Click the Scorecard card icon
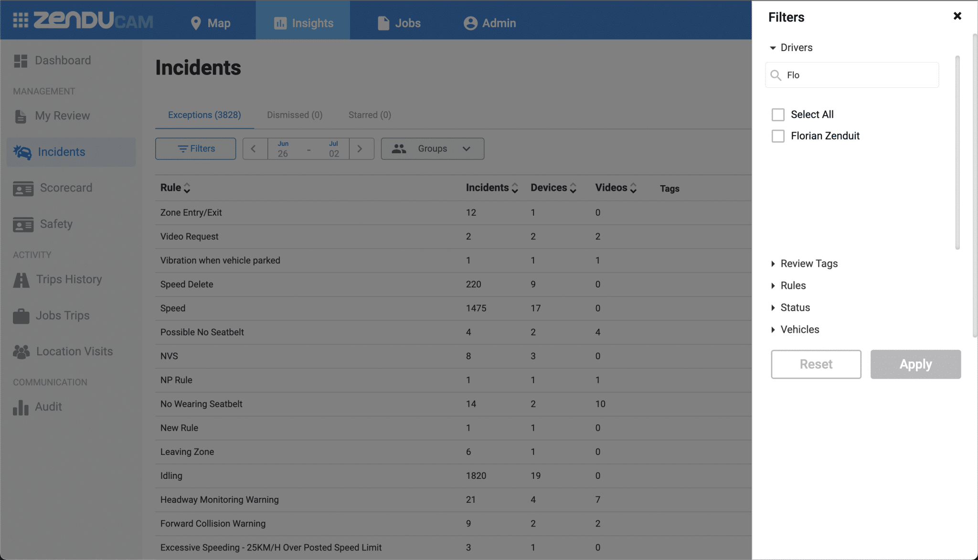This screenshot has height=560, width=978. click(x=23, y=188)
